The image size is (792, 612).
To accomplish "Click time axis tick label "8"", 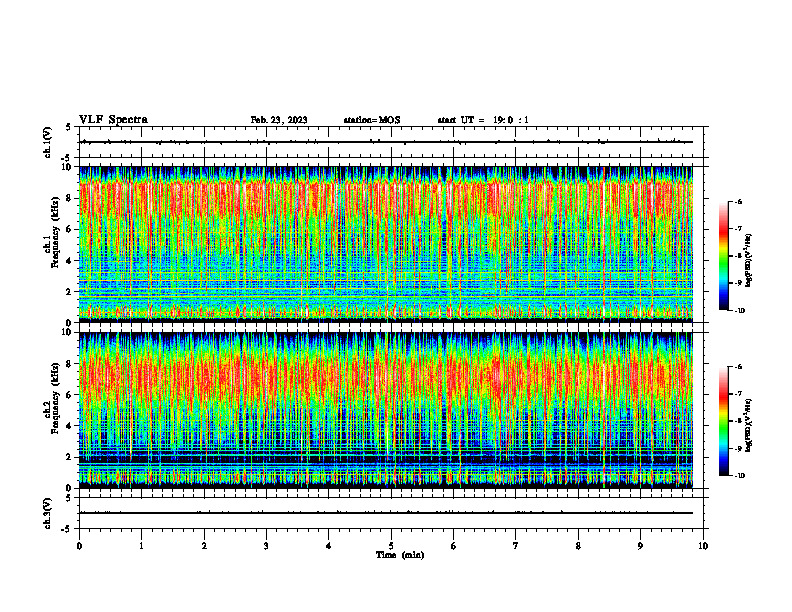I will (x=578, y=546).
